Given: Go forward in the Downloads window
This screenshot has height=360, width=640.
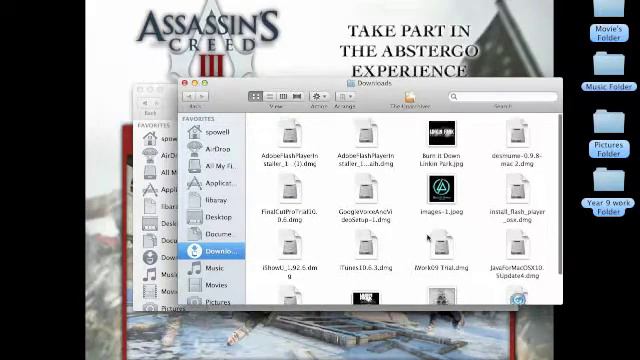Looking at the screenshot, I should pos(202,96).
